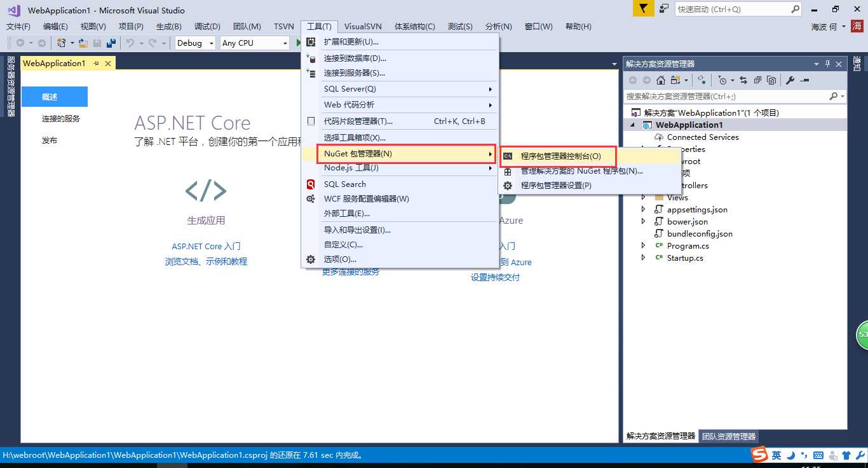Select NuGet 包管理器(N) submenu
Image resolution: width=868 pixels, height=468 pixels.
[407, 154]
